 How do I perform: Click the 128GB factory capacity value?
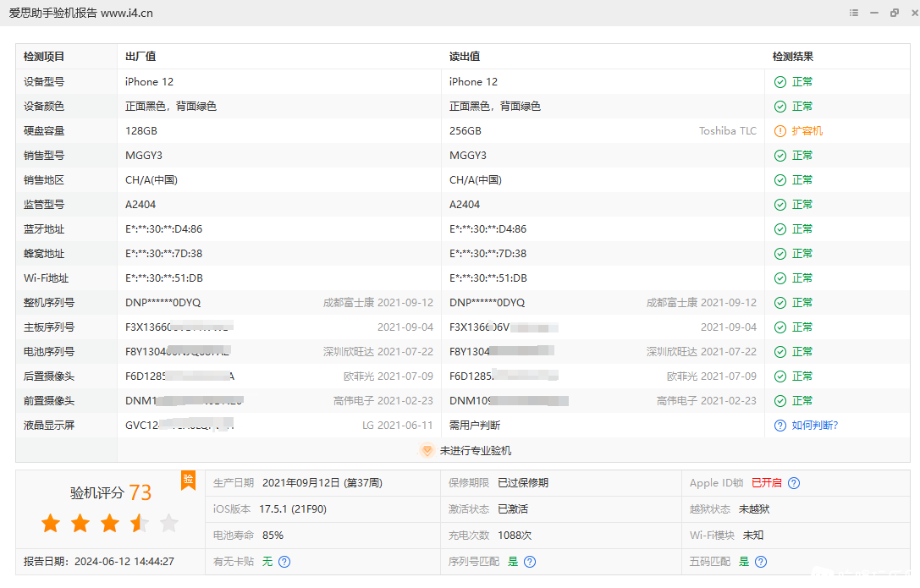141,131
